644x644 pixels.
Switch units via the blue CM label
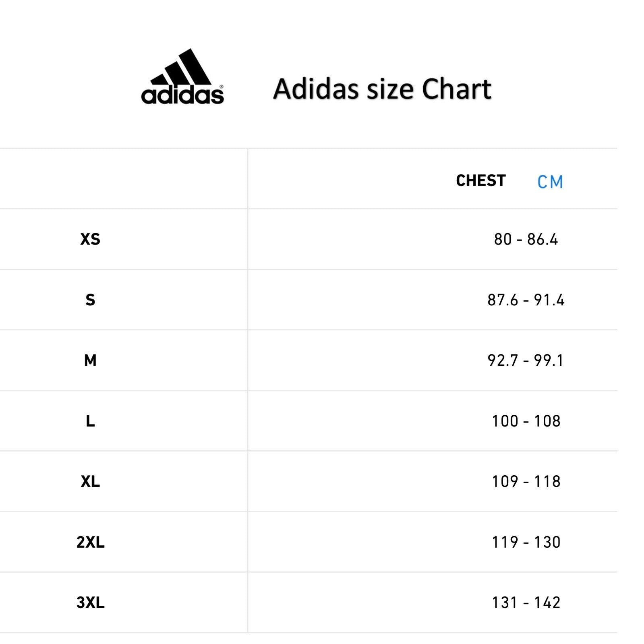click(550, 182)
